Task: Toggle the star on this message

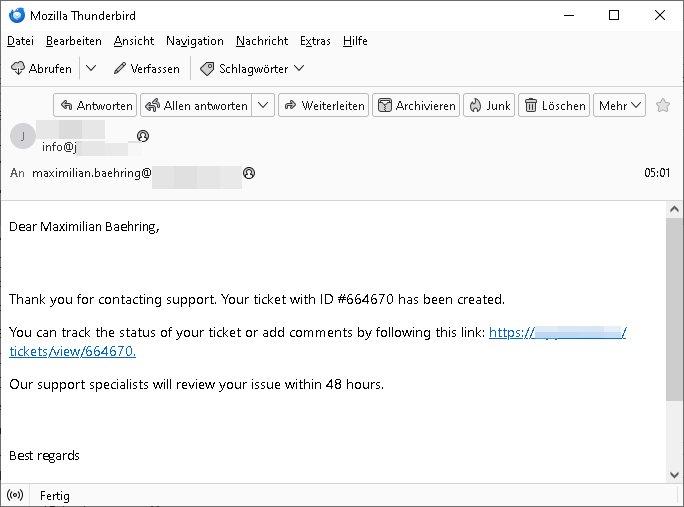Action: point(662,105)
